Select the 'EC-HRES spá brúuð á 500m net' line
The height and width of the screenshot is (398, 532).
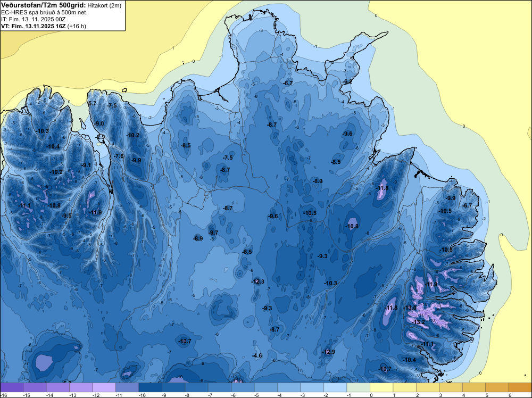(x=44, y=13)
